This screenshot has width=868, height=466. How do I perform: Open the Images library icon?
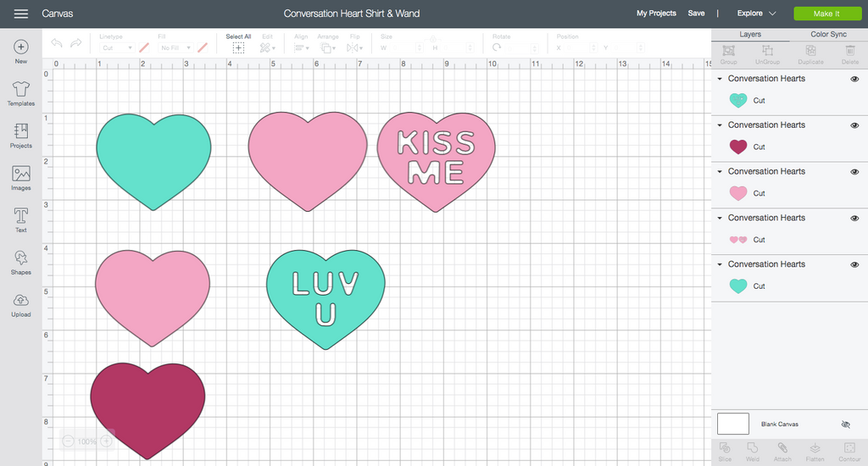20,177
